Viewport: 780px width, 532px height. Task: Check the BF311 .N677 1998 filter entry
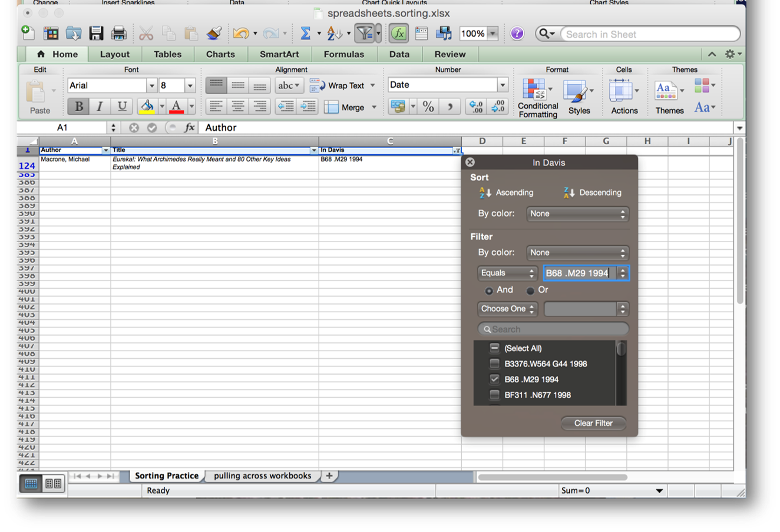494,395
